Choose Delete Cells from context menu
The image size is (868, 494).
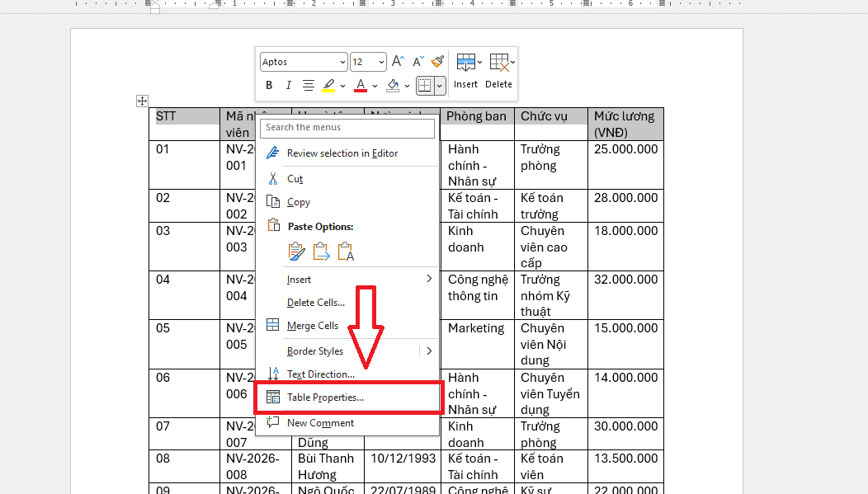click(347, 303)
